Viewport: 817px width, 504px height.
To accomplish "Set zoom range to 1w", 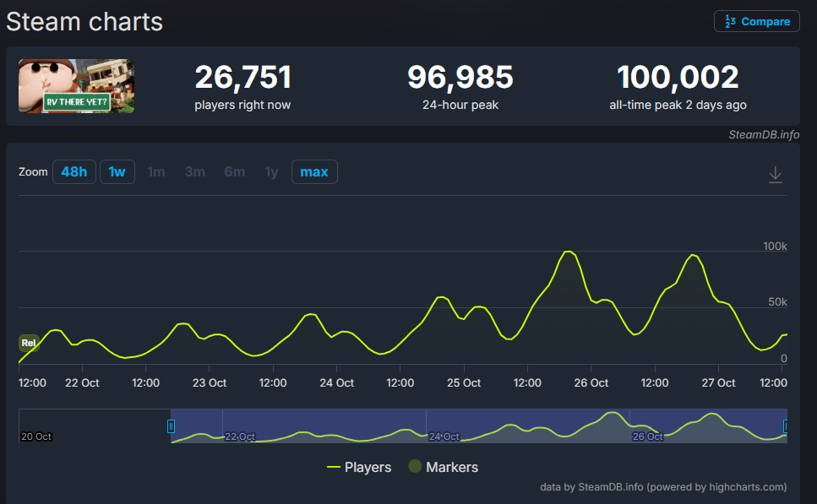I will coord(117,172).
